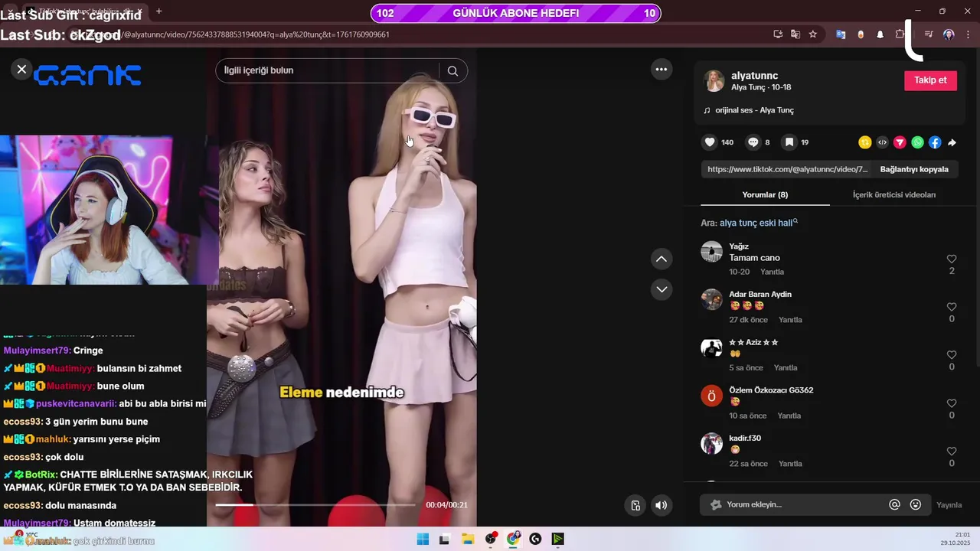Like Yağız's comment 'Tamam cano'
The image size is (980, 551).
tap(952, 259)
